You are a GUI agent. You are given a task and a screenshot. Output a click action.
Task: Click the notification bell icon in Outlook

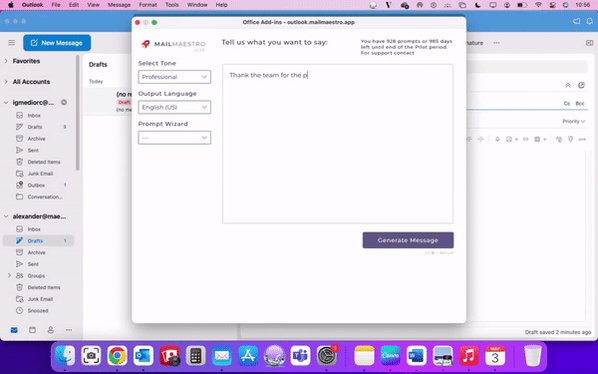pos(590,21)
